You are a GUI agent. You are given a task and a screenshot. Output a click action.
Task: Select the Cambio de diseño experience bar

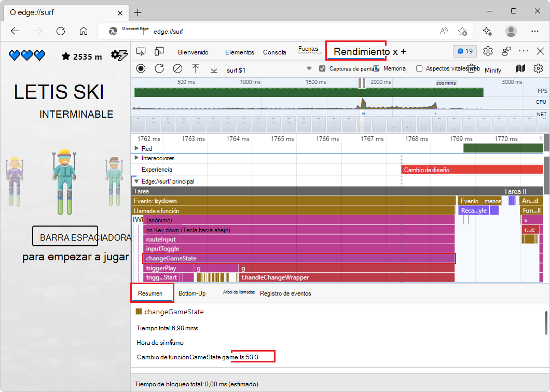pyautogui.click(x=472, y=170)
